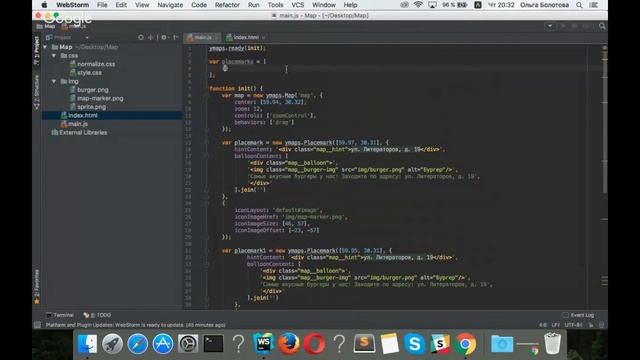
Task: Open Opera from the dock
Action: (314, 344)
